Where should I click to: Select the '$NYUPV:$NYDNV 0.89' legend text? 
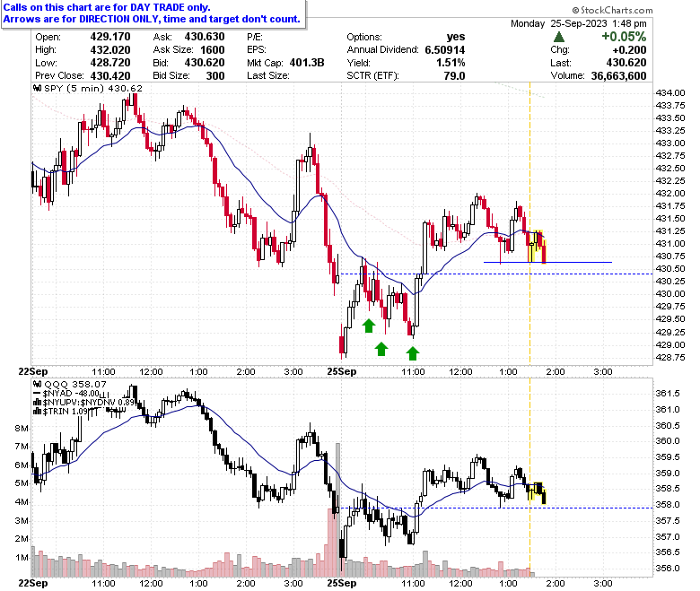click(88, 403)
